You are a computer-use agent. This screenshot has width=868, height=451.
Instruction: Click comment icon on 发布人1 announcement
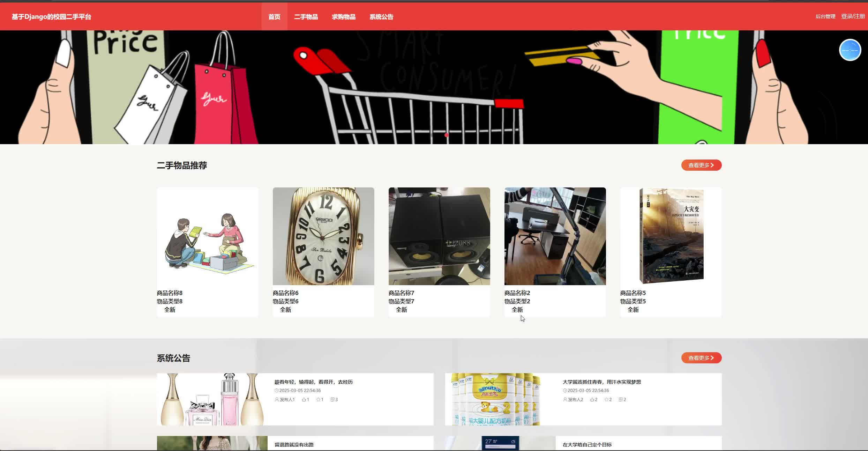pyautogui.click(x=332, y=399)
